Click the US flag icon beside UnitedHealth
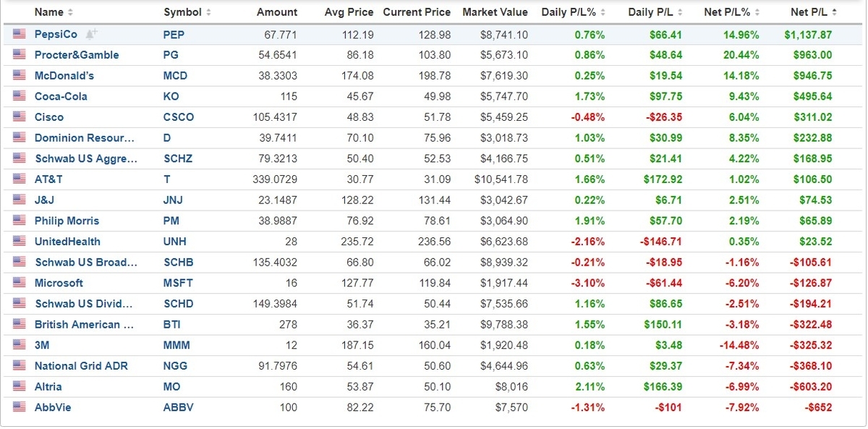This screenshot has width=868, height=429. pyautogui.click(x=19, y=242)
